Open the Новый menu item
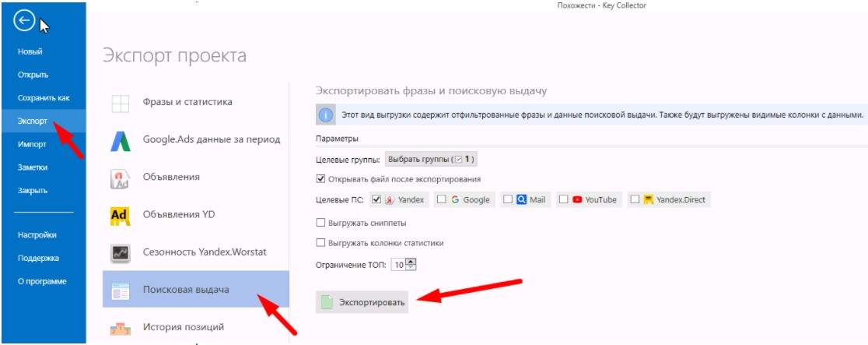868x345 pixels. tap(30, 51)
